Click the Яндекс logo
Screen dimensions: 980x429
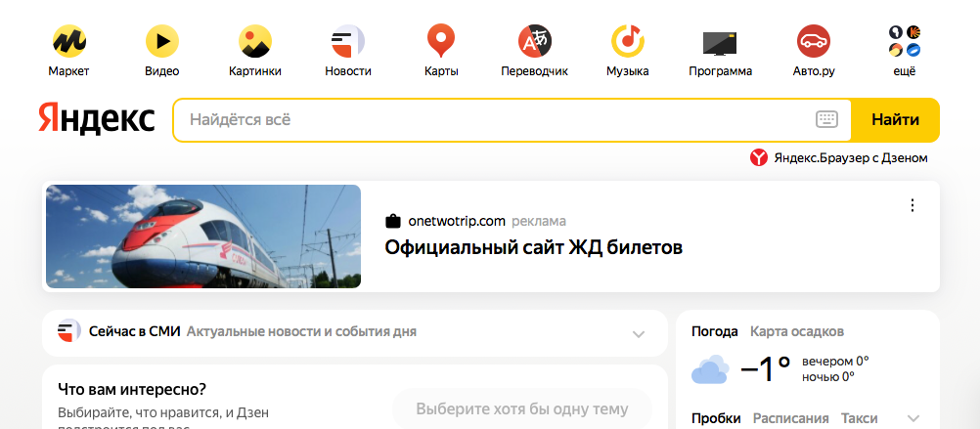click(96, 118)
